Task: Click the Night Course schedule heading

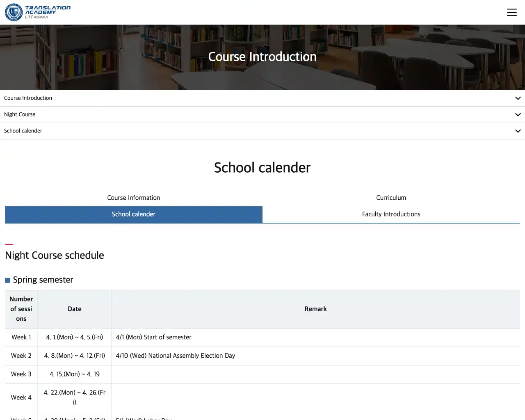Action: coord(55,255)
